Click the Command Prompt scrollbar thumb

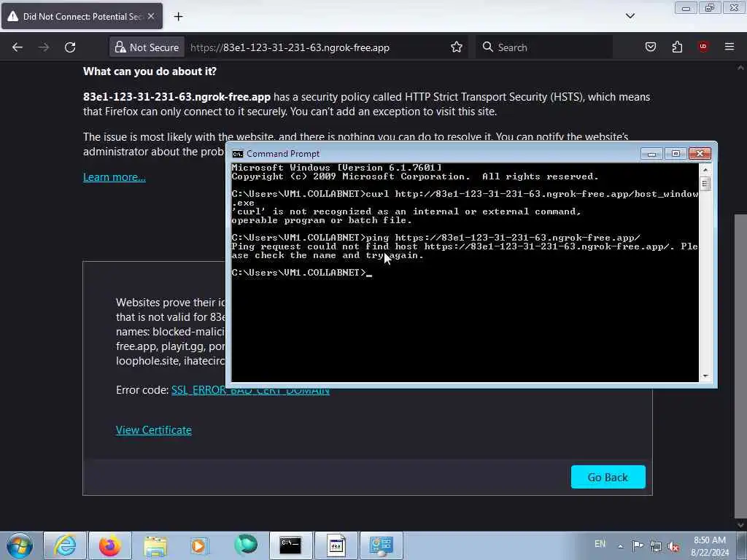705,183
